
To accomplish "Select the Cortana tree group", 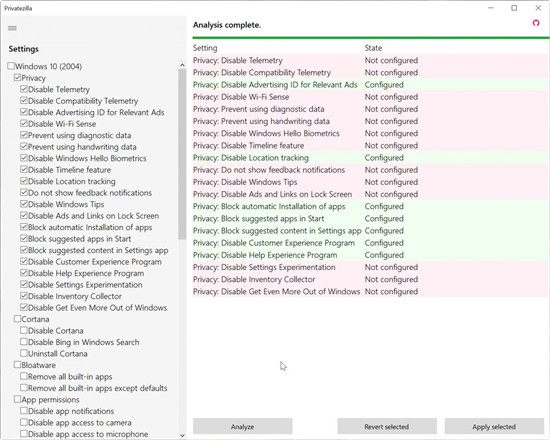I will 35,319.
